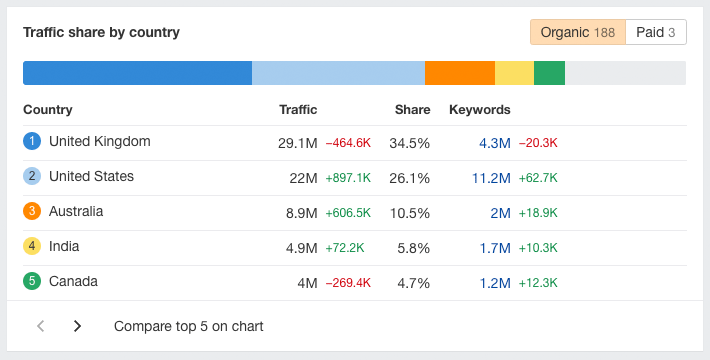Image resolution: width=710 pixels, height=360 pixels.
Task: Click the 10.5% share value
Action: [x=410, y=213]
